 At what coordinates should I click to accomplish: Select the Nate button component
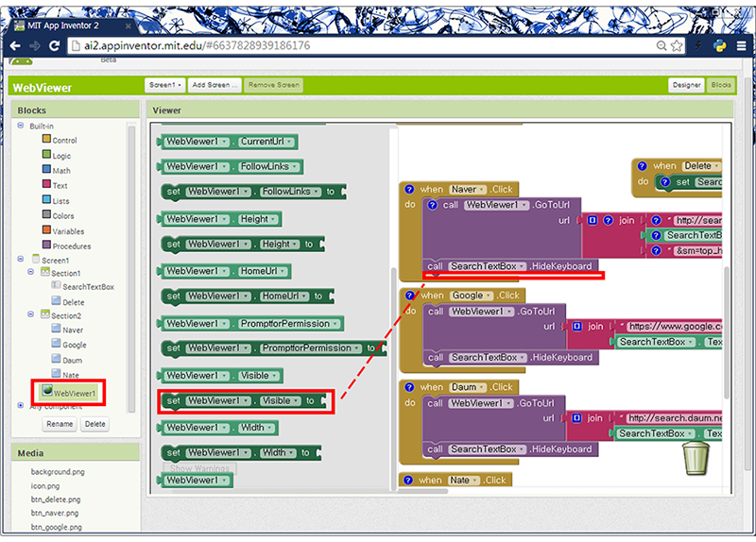coord(65,374)
